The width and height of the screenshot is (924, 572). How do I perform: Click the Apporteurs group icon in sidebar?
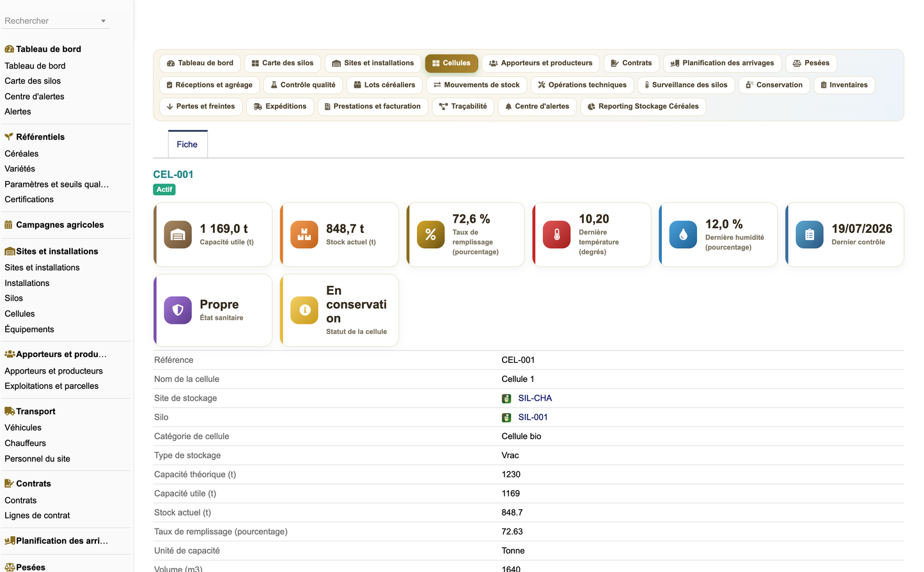pos(10,354)
